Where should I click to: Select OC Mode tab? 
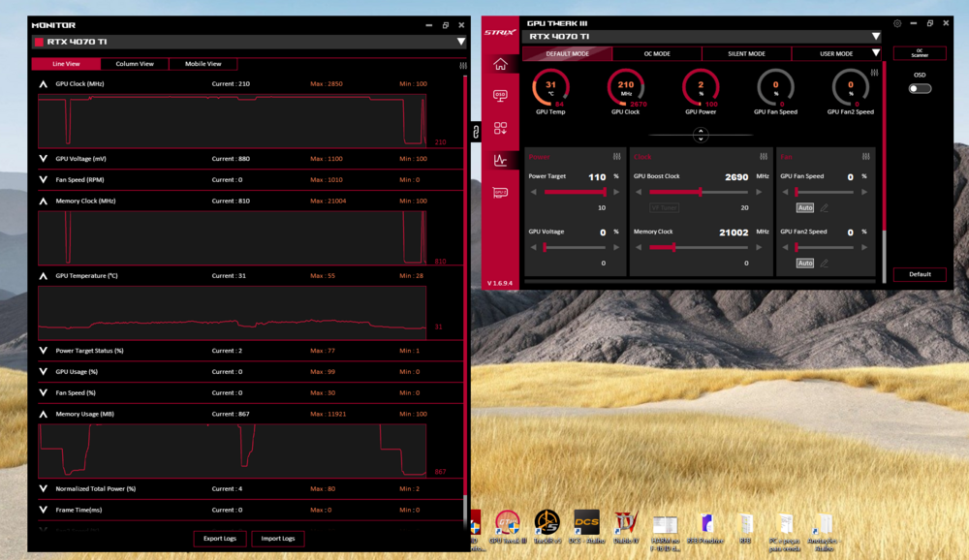pyautogui.click(x=657, y=54)
